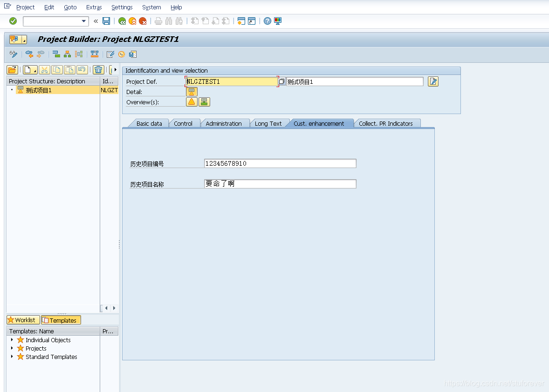This screenshot has height=392, width=549.
Task: Click the Hierarchy Graphic icon in application toolbar
Action: coord(67,54)
